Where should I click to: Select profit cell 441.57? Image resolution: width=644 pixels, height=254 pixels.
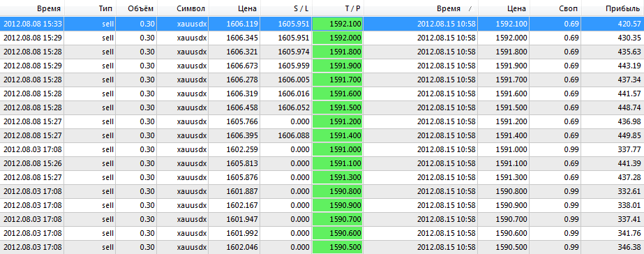tap(613, 94)
